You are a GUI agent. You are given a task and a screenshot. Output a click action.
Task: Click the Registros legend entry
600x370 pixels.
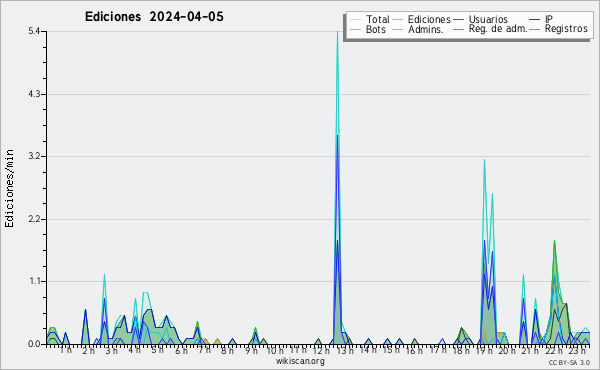566,29
